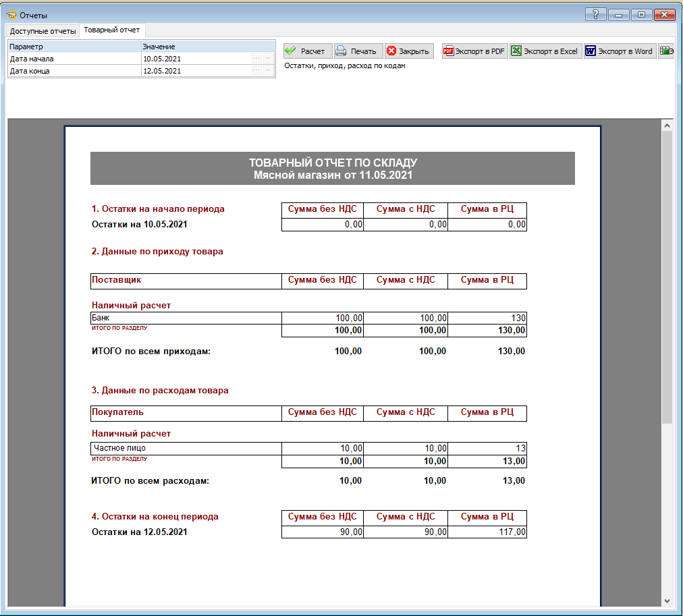Click the report scrollbar up arrow
Viewport: 683px width, 616px height.
667,125
